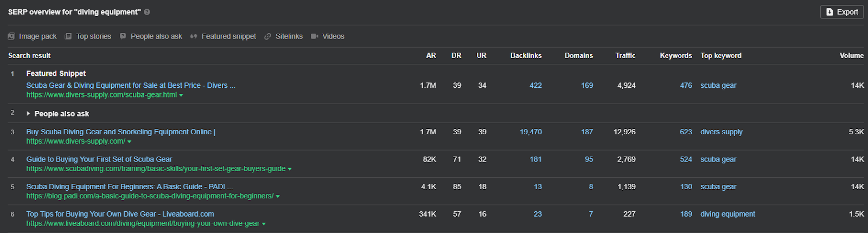Sort table by the DR column header
Image resolution: width=868 pixels, height=233 pixels.
[x=456, y=55]
